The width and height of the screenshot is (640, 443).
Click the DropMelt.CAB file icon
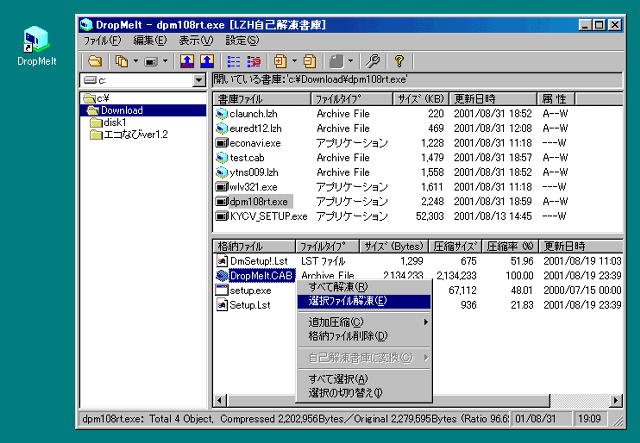222,276
